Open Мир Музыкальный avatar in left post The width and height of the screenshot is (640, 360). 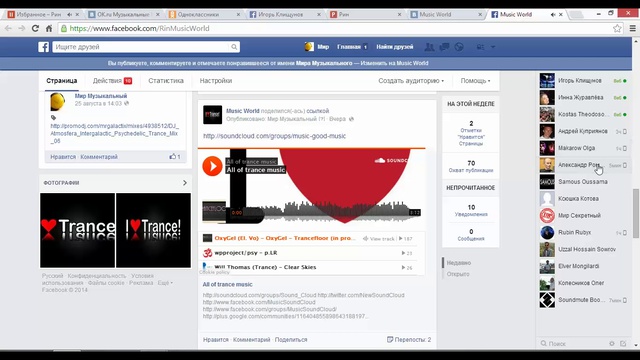[58, 102]
